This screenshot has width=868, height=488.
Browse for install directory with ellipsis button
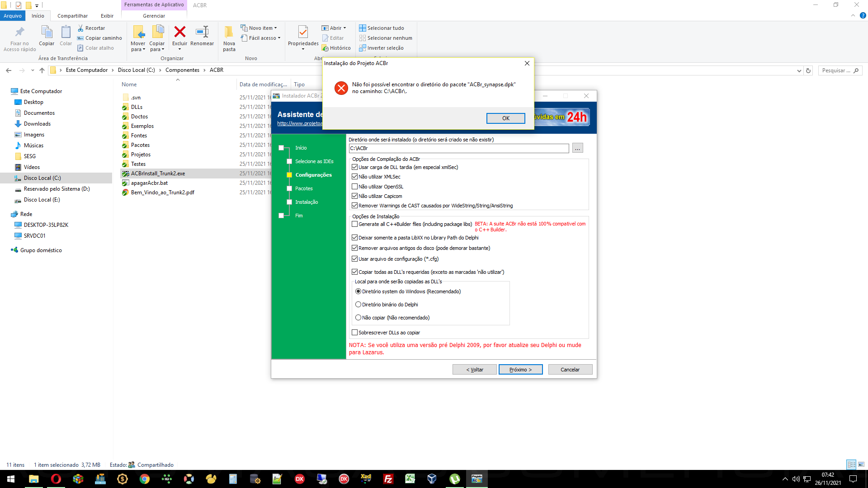click(x=577, y=148)
